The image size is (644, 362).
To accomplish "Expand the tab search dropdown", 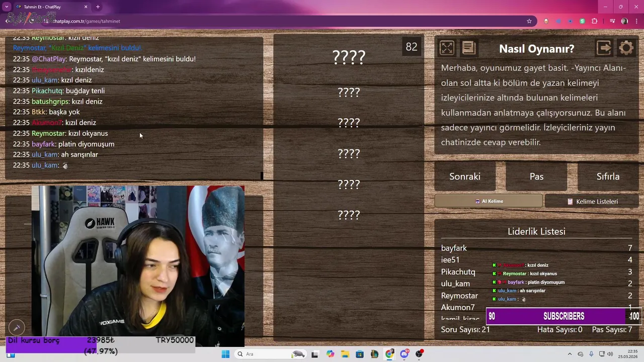I will (x=7, y=7).
